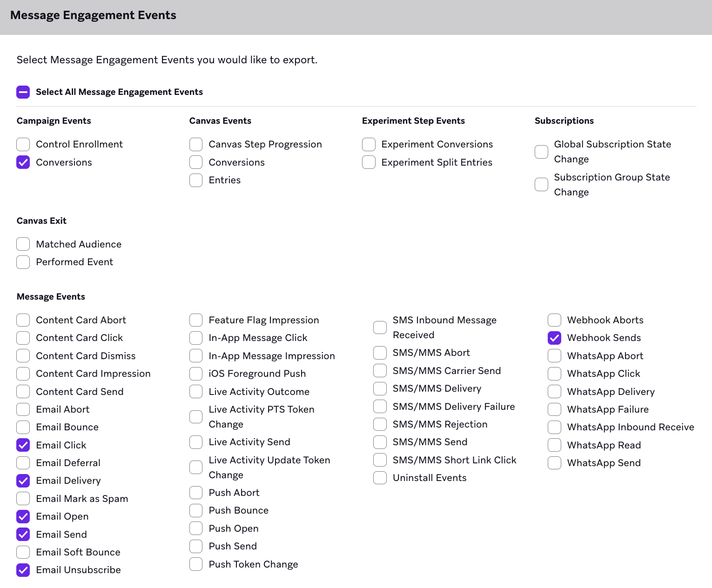This screenshot has width=712, height=588.
Task: Uncheck Email Click
Action: pyautogui.click(x=23, y=445)
